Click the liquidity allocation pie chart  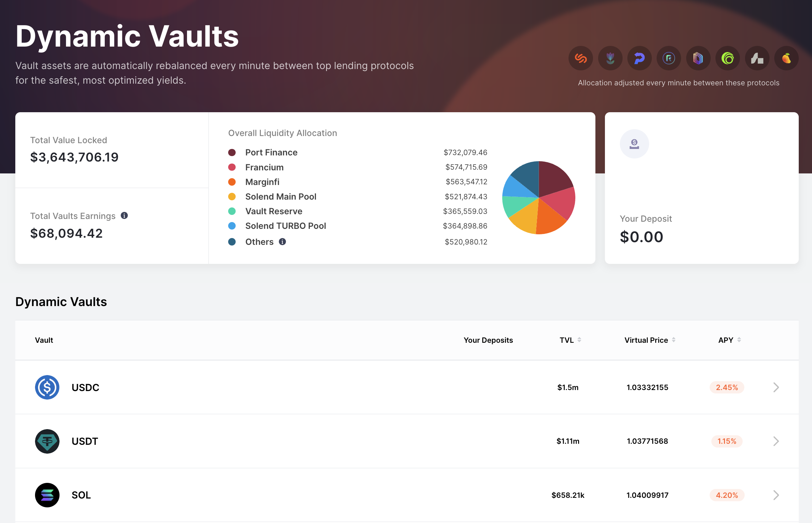(539, 198)
